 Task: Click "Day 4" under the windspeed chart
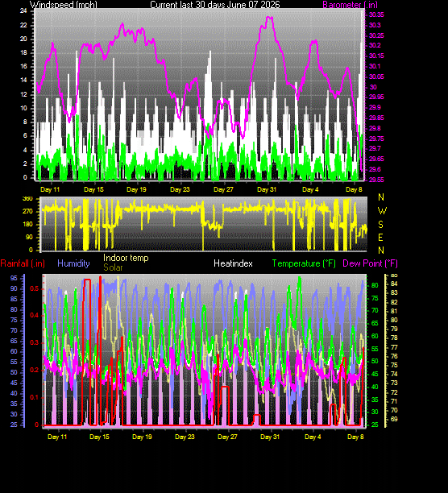point(310,189)
